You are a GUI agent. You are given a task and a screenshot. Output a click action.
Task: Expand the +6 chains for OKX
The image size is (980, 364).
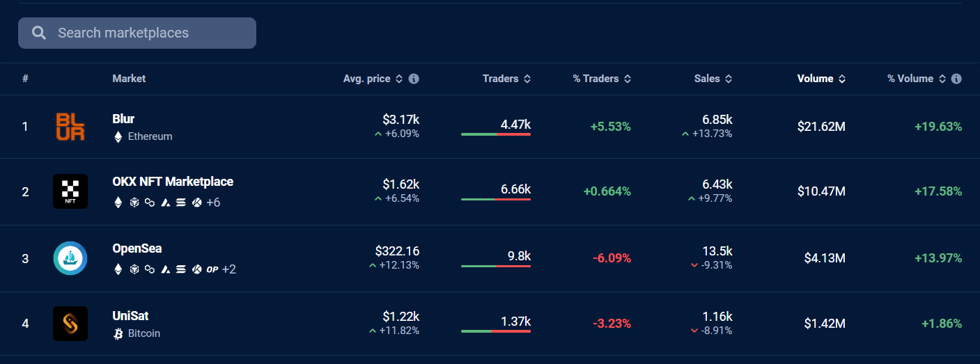tap(213, 203)
